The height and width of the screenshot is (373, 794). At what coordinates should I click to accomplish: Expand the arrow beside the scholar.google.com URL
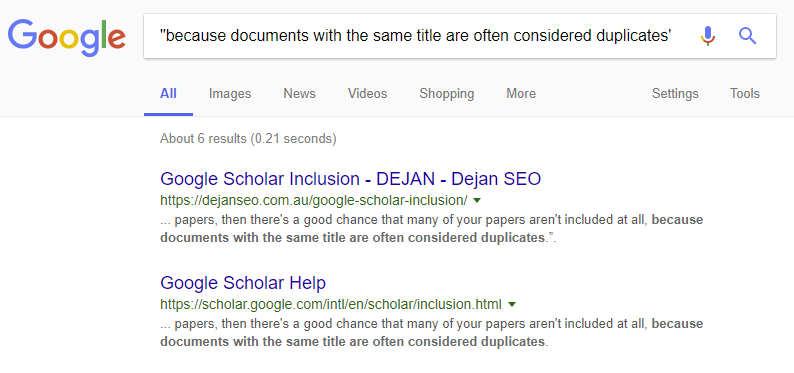point(511,305)
